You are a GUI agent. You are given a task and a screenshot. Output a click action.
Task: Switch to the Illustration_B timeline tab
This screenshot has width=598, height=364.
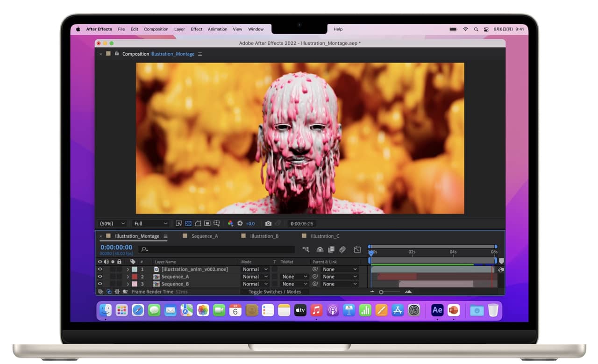click(264, 236)
